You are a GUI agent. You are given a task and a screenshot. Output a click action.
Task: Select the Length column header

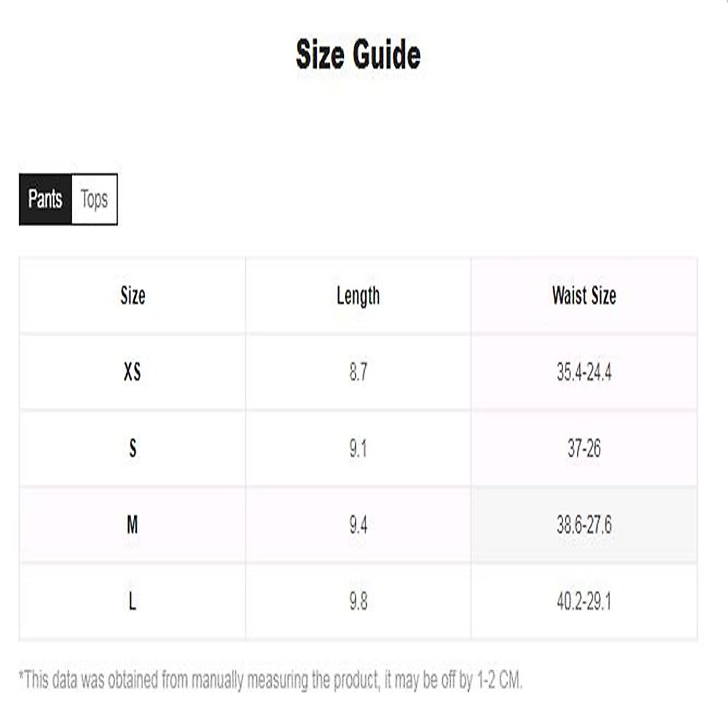point(358,296)
